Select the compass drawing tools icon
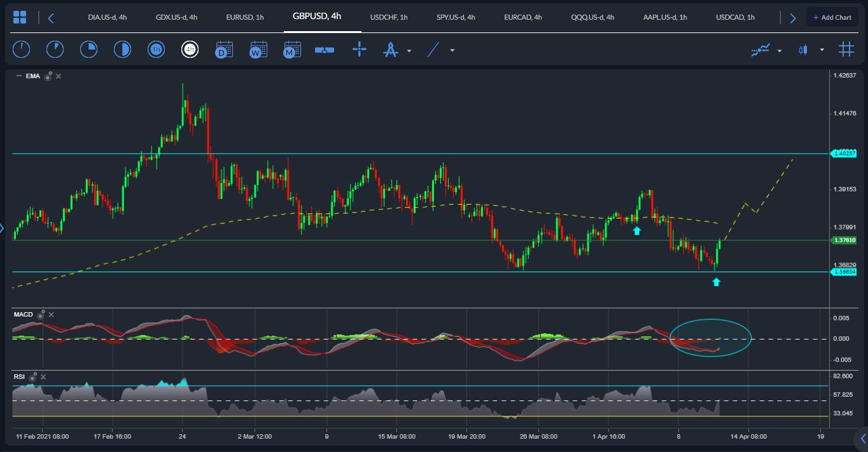Screen dimensions: 868x452 [x=391, y=50]
